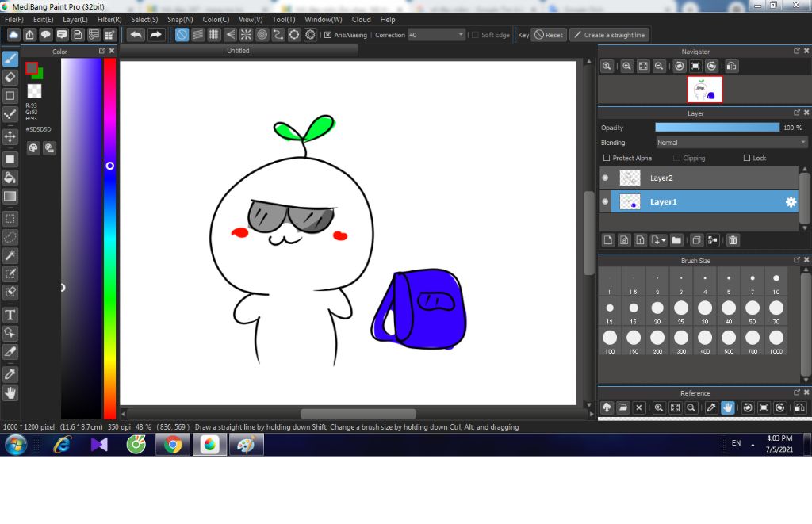Enable the grid snap icon
The image size is (812, 524).
tap(214, 35)
